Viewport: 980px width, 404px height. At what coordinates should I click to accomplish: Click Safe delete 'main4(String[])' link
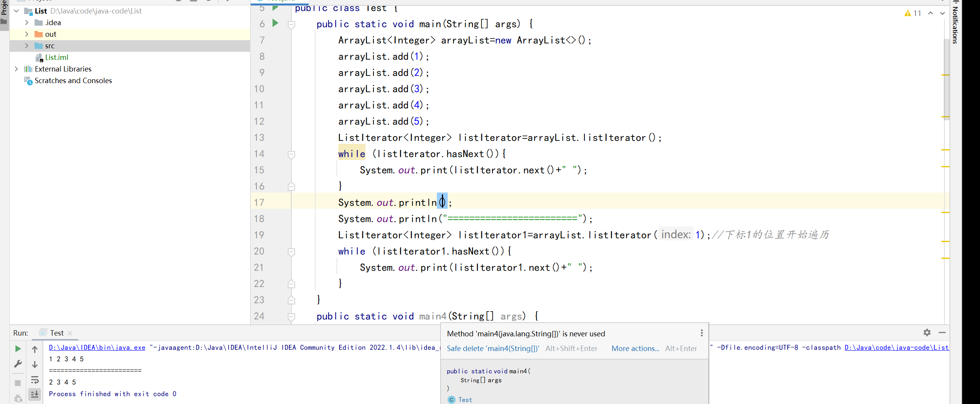[493, 348]
